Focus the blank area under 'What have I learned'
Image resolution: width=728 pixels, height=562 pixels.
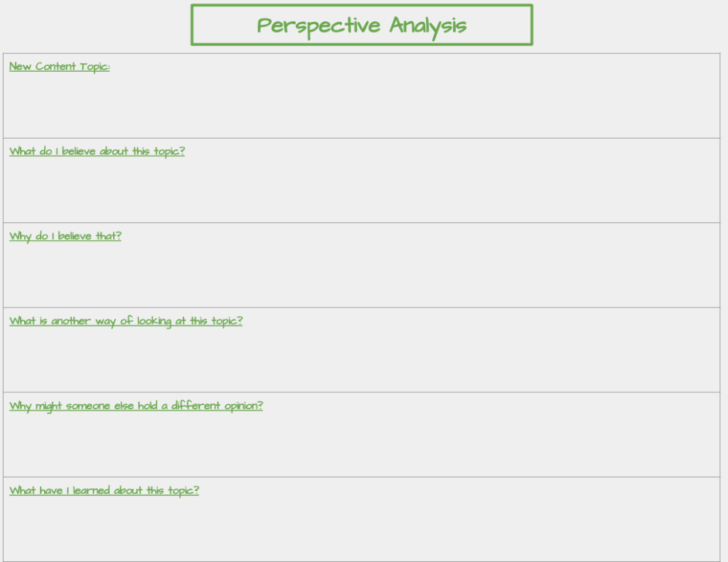pyautogui.click(x=361, y=527)
